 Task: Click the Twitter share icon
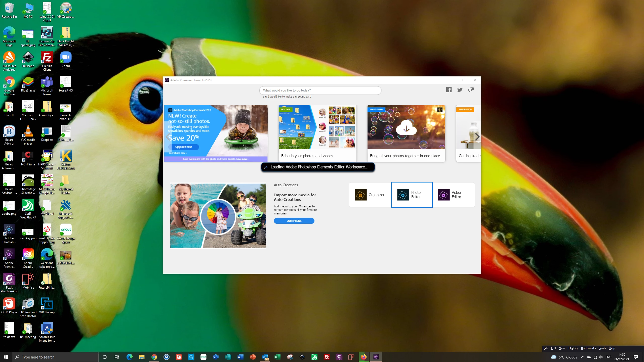[460, 90]
